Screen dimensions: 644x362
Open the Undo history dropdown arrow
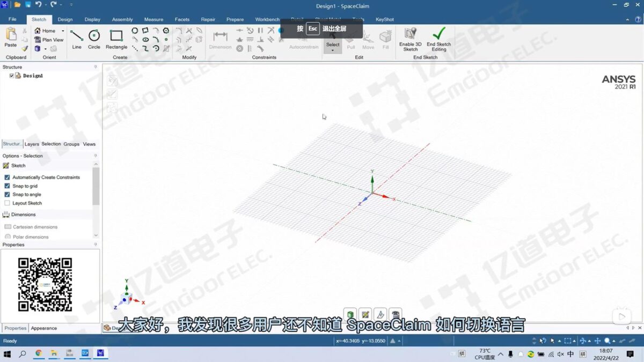[x=46, y=4]
